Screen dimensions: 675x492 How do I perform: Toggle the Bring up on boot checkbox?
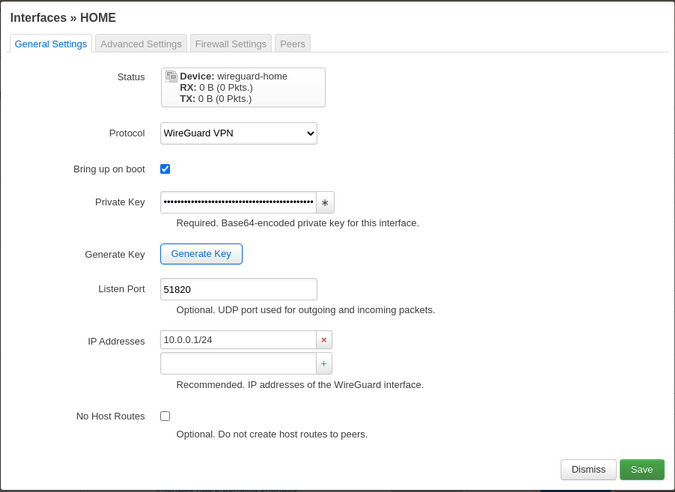165,169
